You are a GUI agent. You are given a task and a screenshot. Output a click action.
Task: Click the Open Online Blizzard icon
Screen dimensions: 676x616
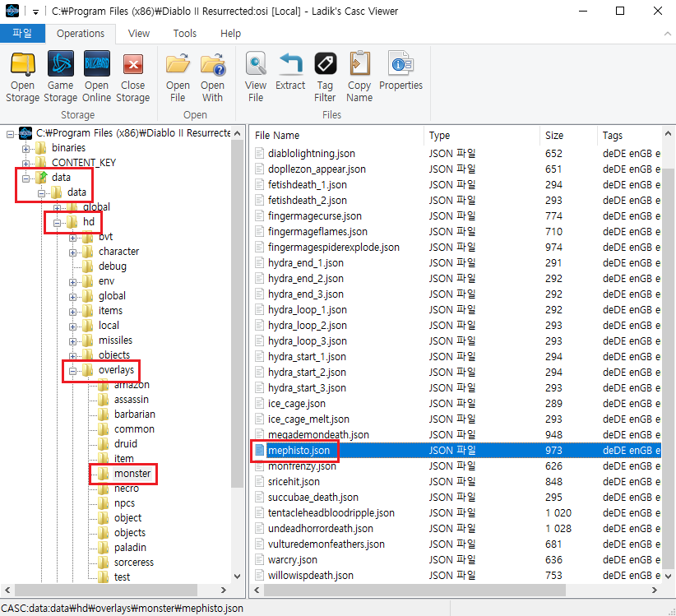pos(96,64)
